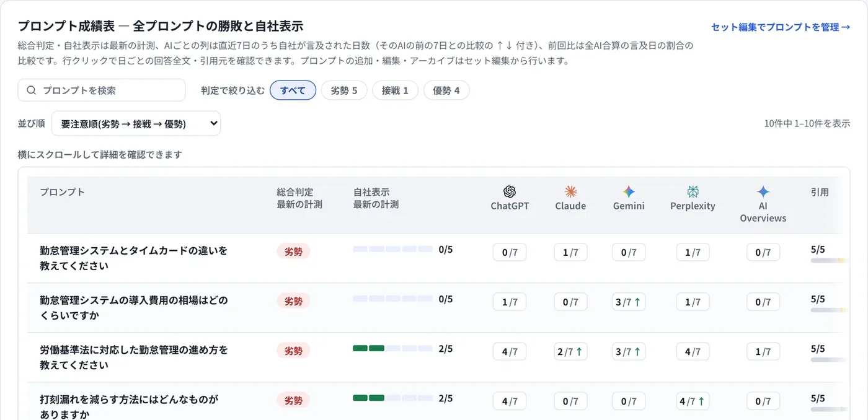Click Gemini 0/7 cell in タイムカード row

coord(629,252)
